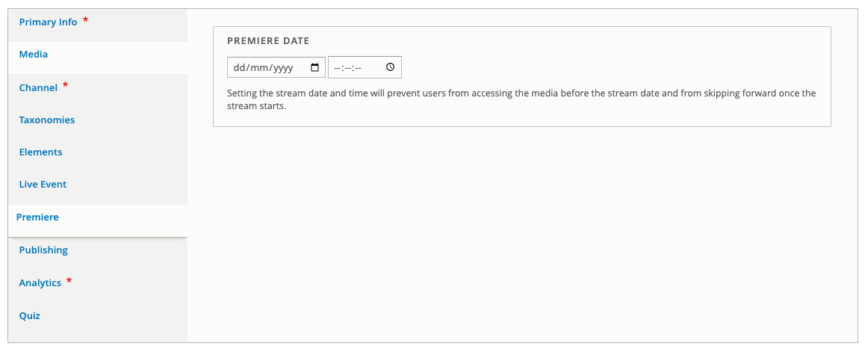
Task: Switch to the Primary Info tab
Action: pyautogui.click(x=48, y=22)
